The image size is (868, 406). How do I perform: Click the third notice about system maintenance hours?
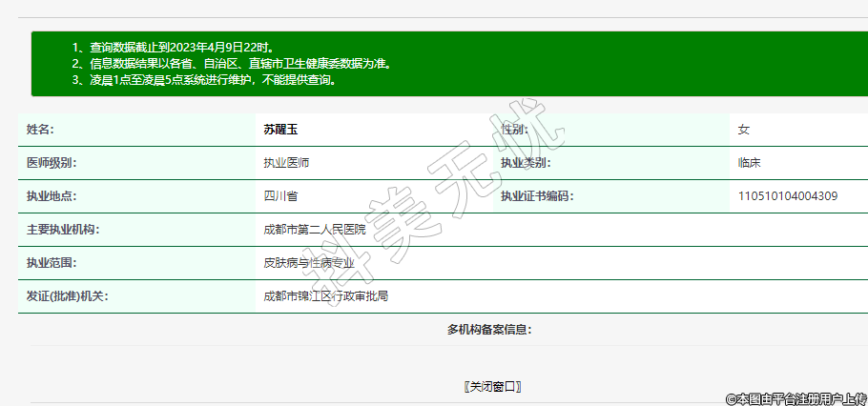point(204,80)
